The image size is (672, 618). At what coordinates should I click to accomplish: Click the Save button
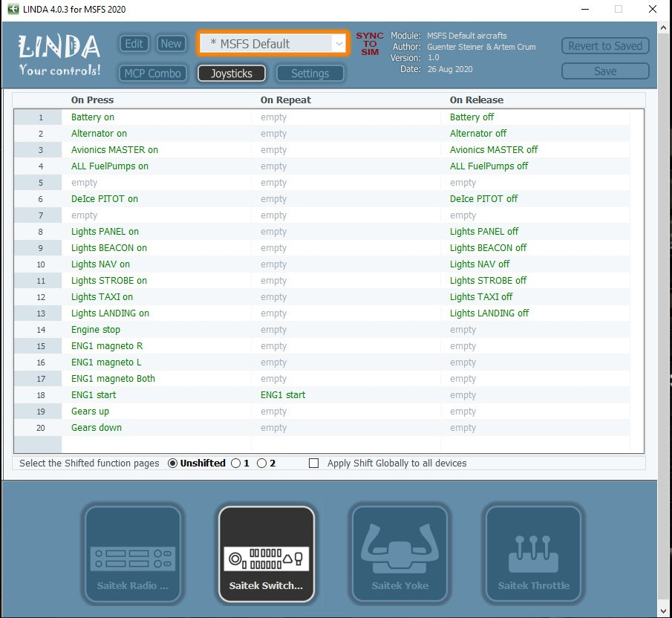click(x=605, y=71)
